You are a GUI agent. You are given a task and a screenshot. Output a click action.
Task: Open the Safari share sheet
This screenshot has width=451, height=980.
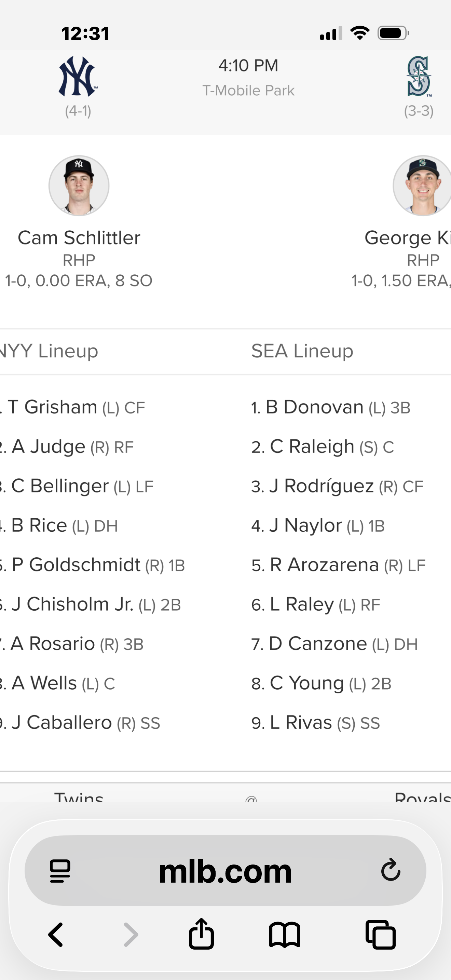201,934
